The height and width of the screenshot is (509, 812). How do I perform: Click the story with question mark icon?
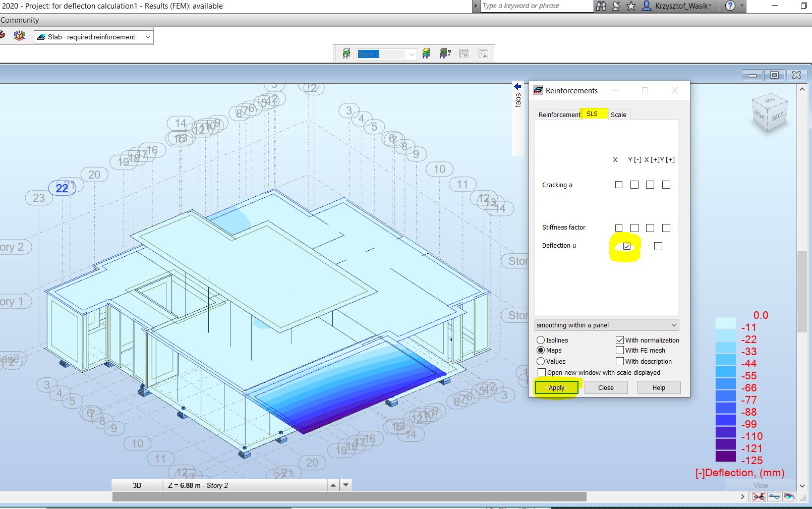coord(445,53)
